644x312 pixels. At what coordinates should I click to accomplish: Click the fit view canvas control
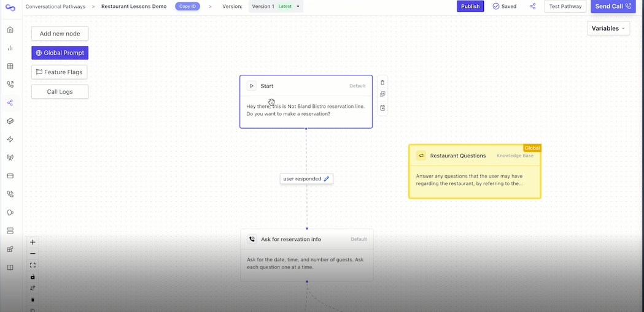point(33,265)
